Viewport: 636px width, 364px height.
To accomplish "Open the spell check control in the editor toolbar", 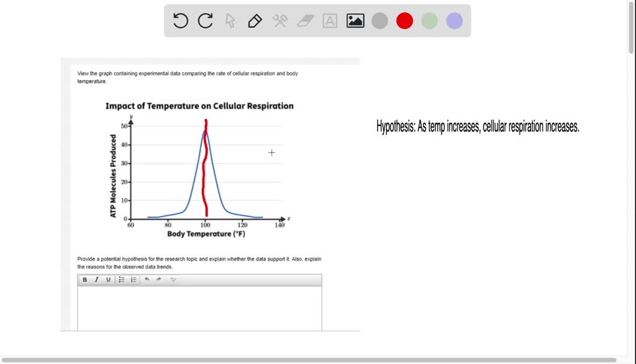I will pos(173,280).
